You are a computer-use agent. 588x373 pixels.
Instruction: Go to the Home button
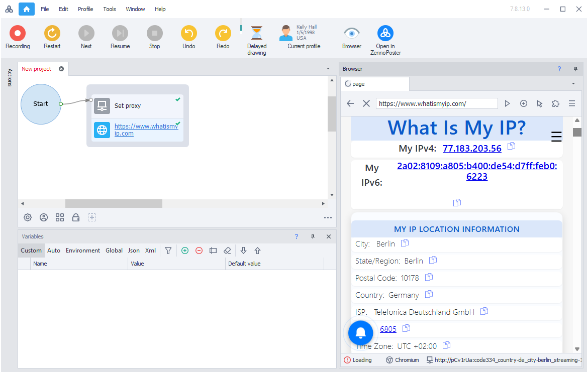tap(26, 9)
